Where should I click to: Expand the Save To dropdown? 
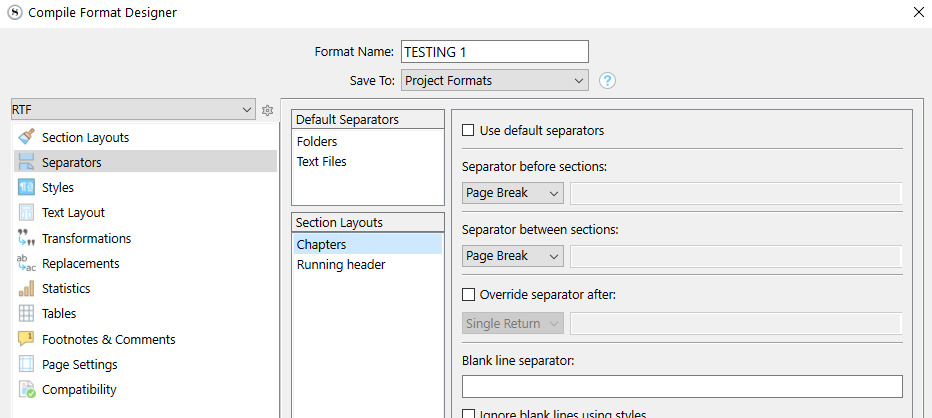pos(495,80)
